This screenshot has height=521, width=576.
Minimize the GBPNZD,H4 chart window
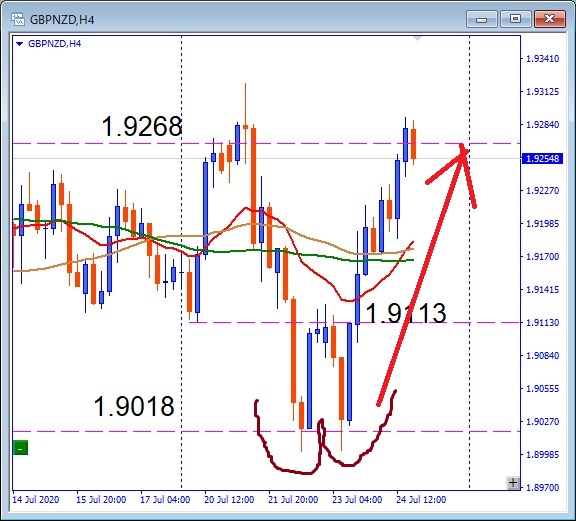tap(482, 19)
